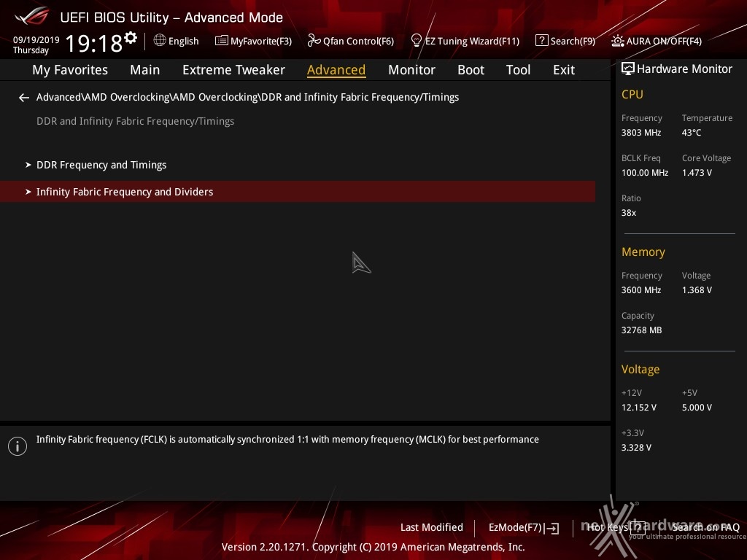Click the CPU section heading

(632, 95)
